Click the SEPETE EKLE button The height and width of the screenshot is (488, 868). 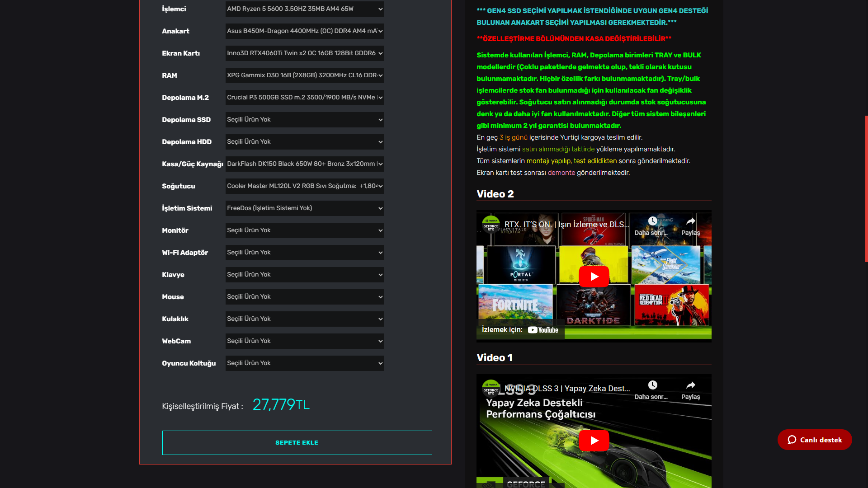coord(297,442)
